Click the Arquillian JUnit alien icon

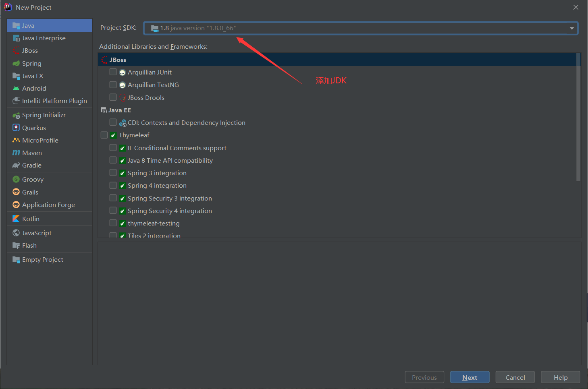pyautogui.click(x=123, y=73)
